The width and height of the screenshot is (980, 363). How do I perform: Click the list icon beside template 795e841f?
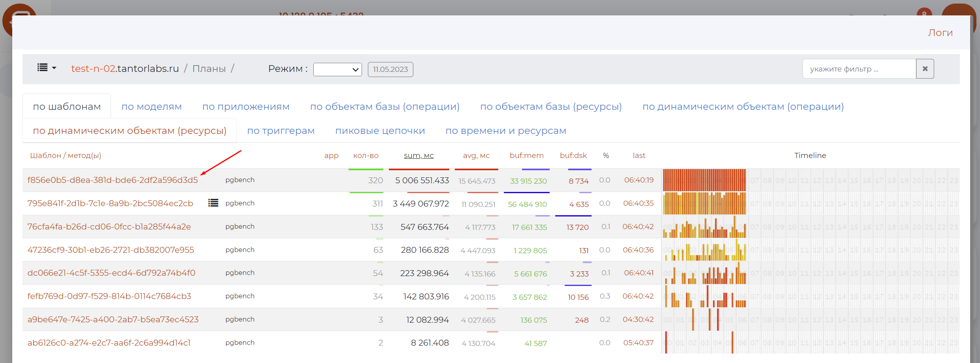point(213,203)
